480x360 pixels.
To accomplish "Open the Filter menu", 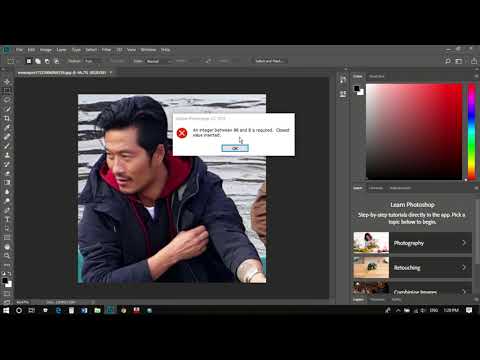I will (106, 50).
